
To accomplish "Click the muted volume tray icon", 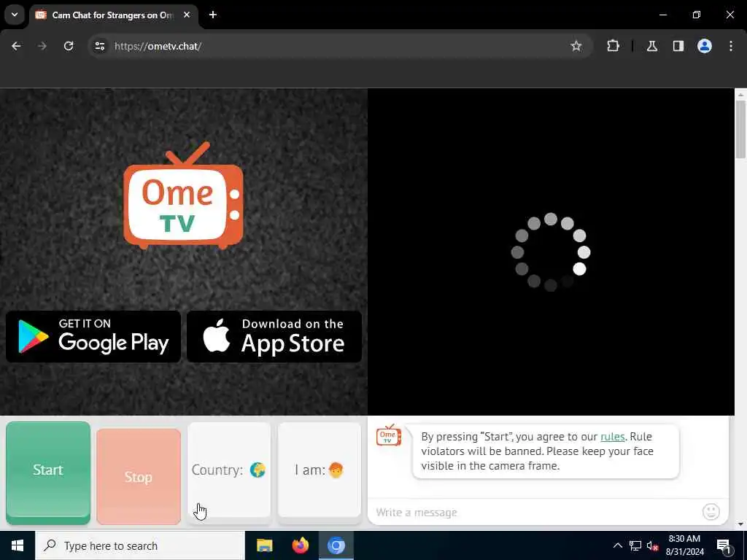I will coord(652,545).
